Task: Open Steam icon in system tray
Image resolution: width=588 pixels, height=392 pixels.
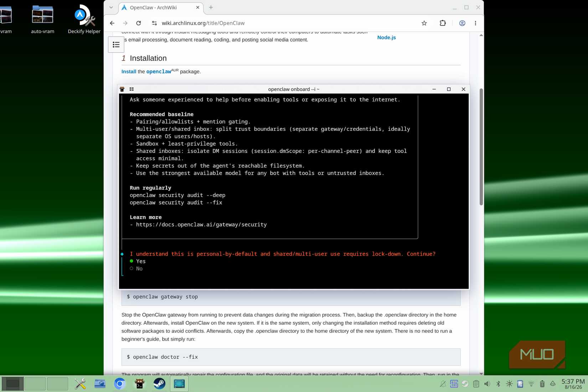Action: point(465,384)
